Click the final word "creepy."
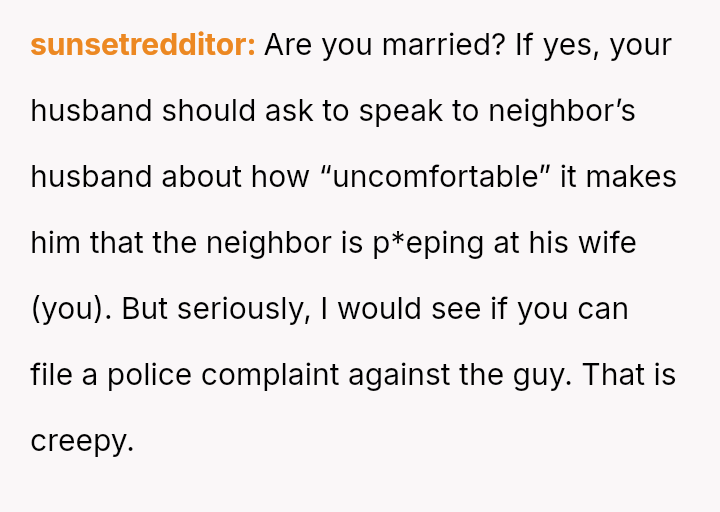 (82, 441)
